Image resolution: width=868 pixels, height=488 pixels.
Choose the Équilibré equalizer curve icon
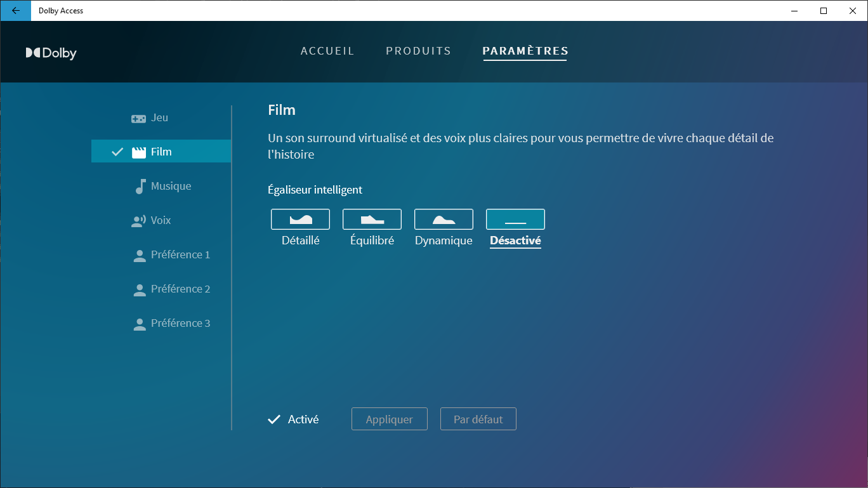pos(372,219)
